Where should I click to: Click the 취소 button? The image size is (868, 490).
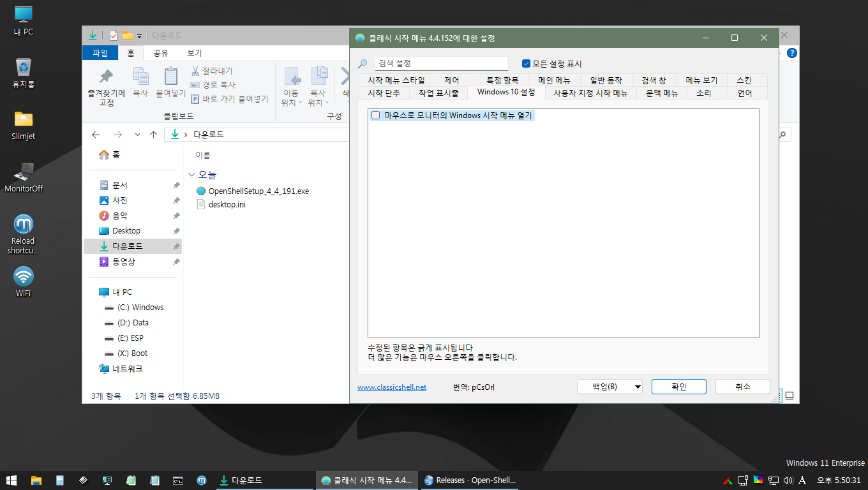pos(743,387)
